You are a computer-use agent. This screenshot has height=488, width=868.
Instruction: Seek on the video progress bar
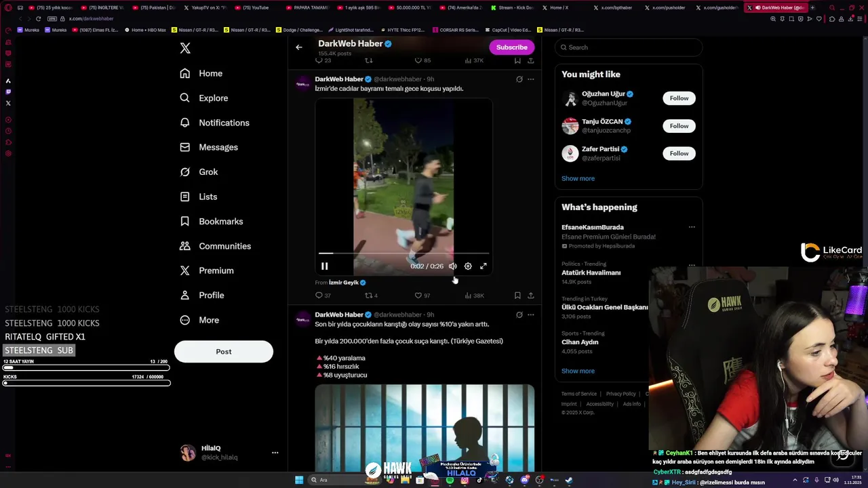403,253
